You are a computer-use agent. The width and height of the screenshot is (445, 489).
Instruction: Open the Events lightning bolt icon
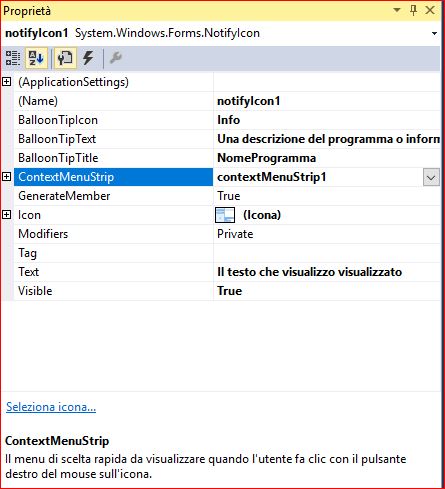(88, 58)
